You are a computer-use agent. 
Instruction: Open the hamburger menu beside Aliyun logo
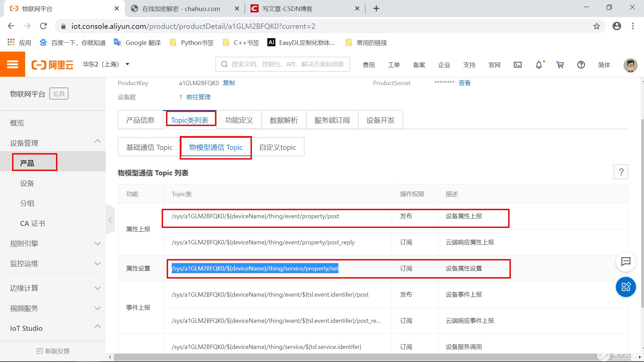click(12, 64)
